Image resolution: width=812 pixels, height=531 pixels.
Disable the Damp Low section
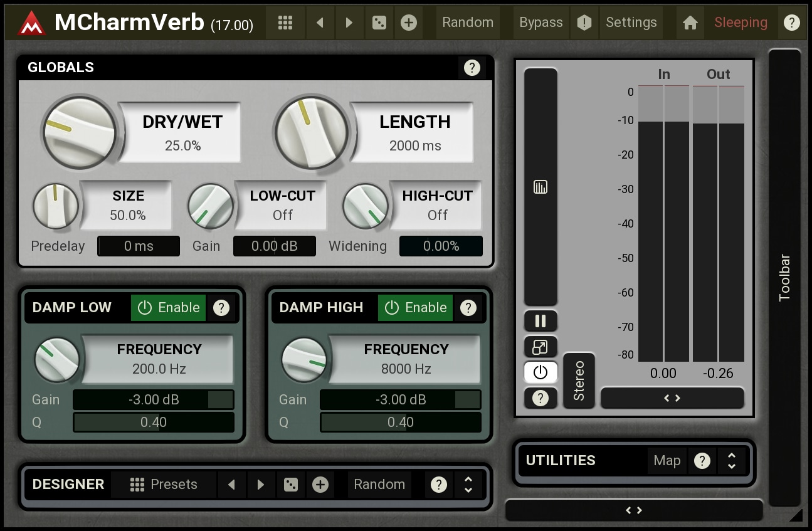pos(168,308)
